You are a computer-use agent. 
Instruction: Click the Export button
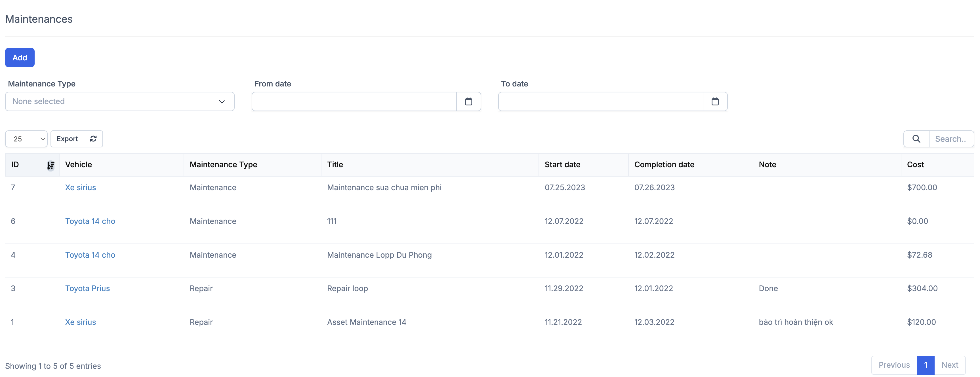click(67, 139)
